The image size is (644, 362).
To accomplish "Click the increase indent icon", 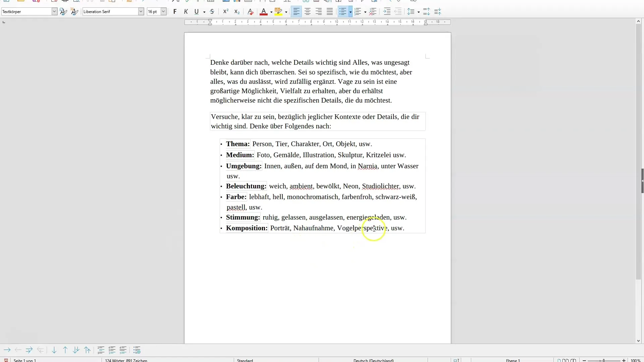I will pos(385,11).
